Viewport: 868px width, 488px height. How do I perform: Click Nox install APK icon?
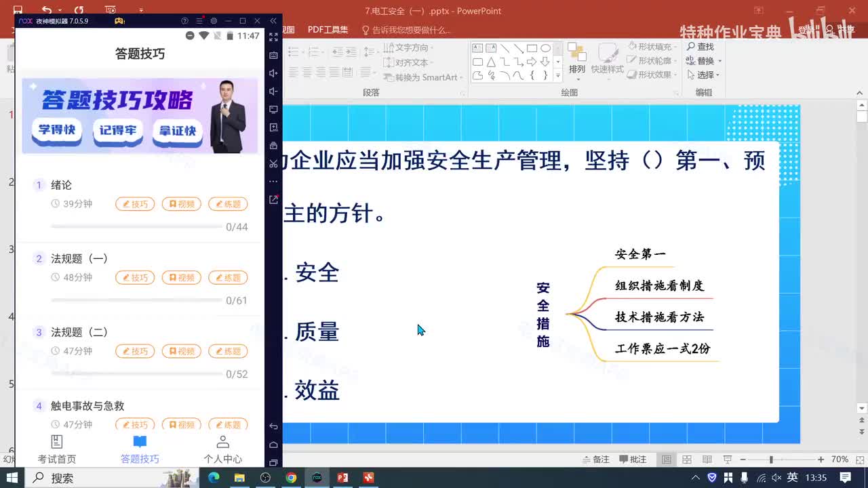click(273, 127)
